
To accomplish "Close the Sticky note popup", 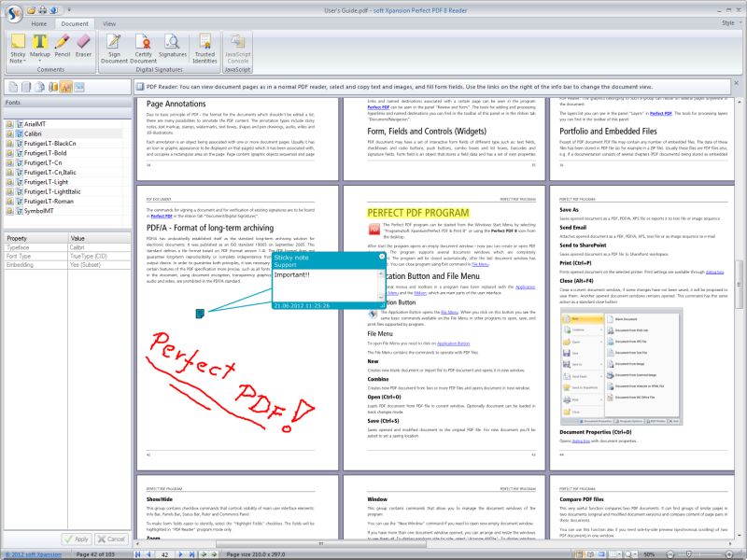I will point(382,257).
